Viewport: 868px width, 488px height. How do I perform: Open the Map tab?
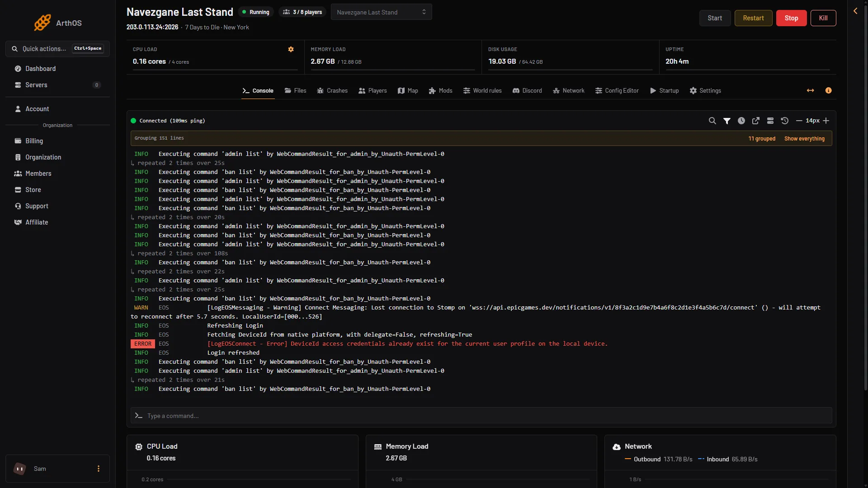click(408, 91)
